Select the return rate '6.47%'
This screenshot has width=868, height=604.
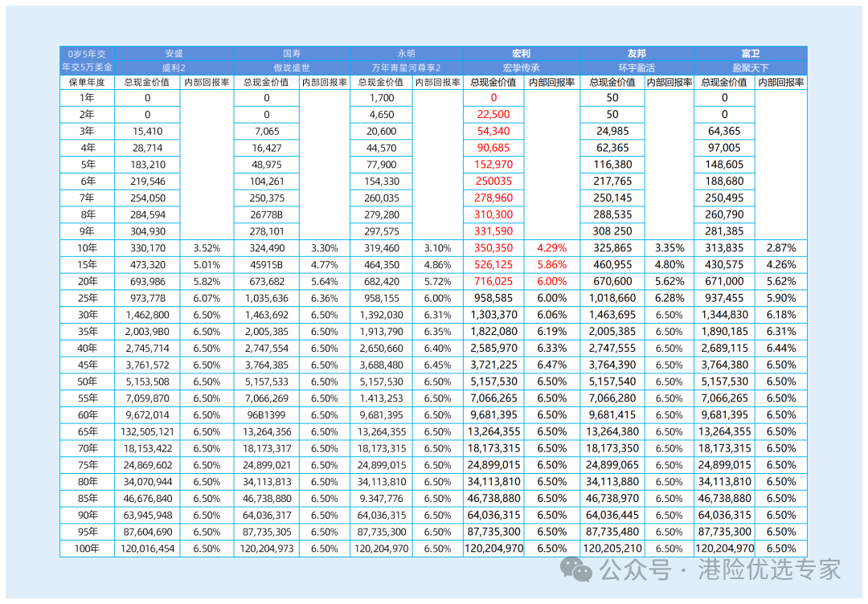(552, 365)
